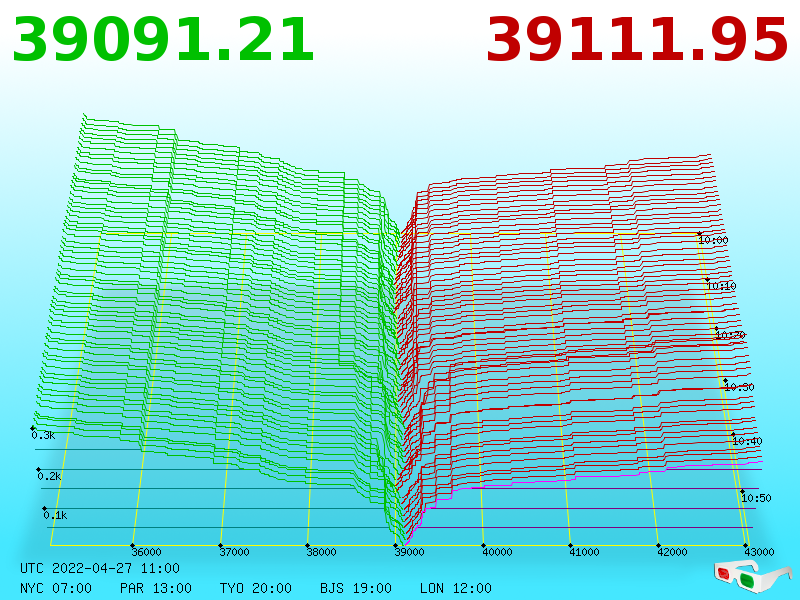Click the 10:50 time axis marker

pos(756,498)
